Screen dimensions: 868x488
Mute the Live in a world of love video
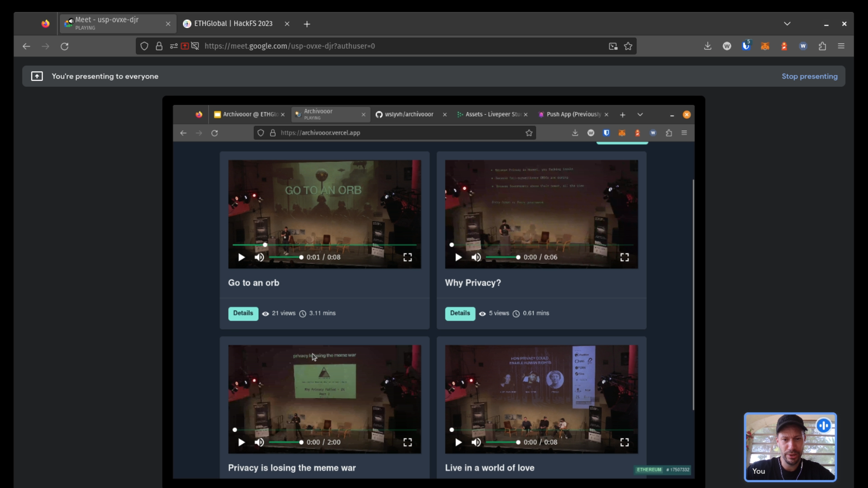click(x=476, y=442)
